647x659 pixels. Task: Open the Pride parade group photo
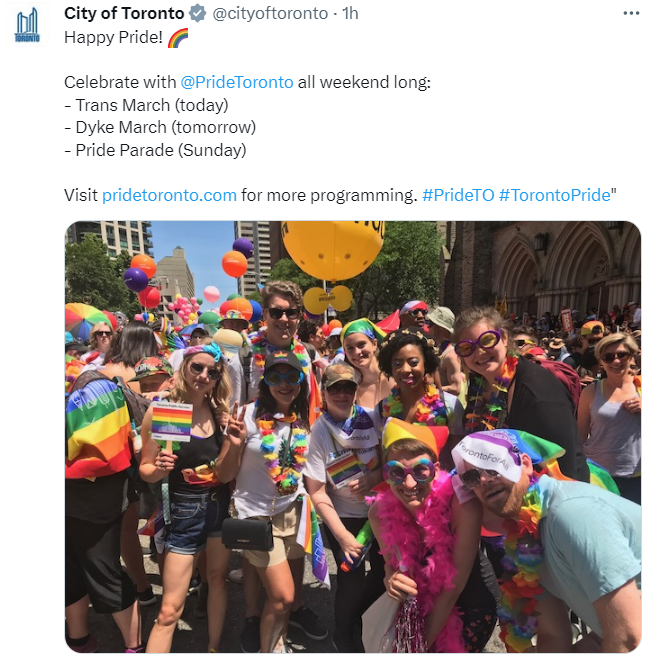pyautogui.click(x=353, y=437)
